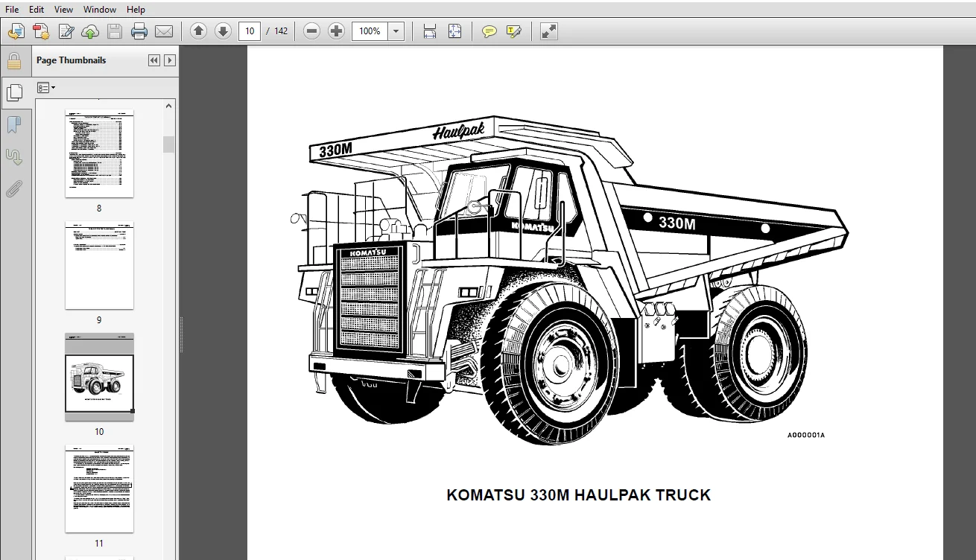
Task: Collapse the Page Thumbnails panel
Action: (154, 60)
